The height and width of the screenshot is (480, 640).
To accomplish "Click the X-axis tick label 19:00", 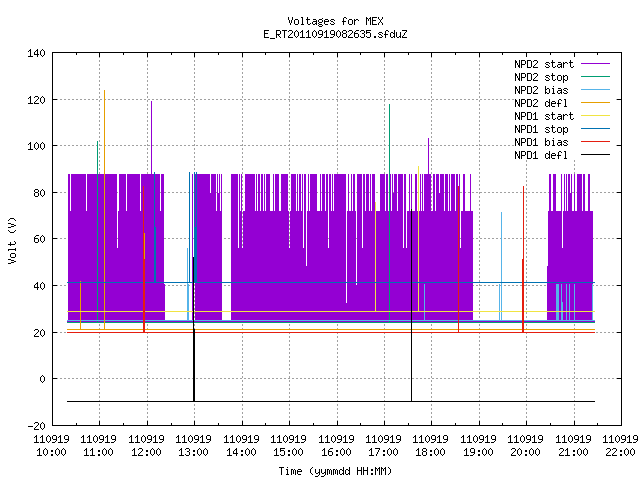I will (478, 452).
